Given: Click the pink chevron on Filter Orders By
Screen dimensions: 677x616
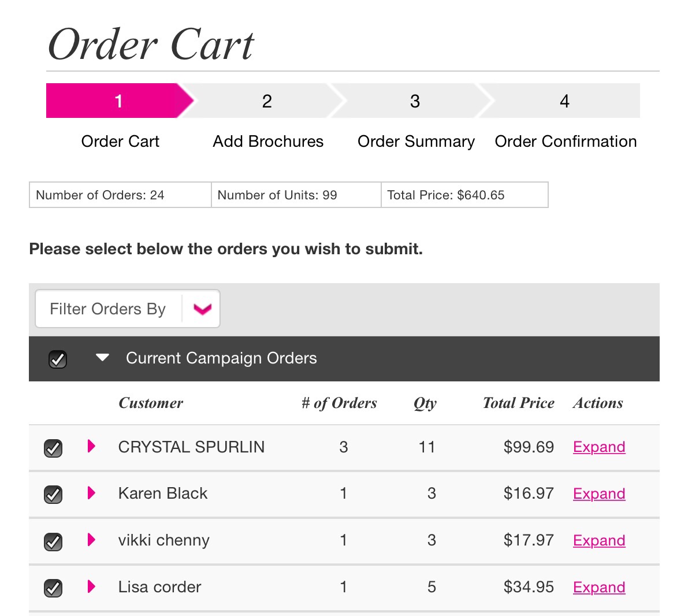Looking at the screenshot, I should click(x=202, y=309).
